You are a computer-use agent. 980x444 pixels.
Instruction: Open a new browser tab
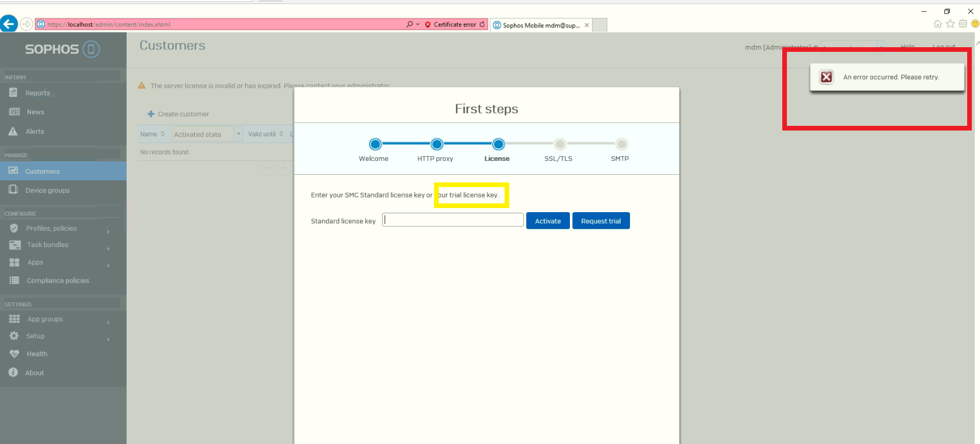(600, 25)
